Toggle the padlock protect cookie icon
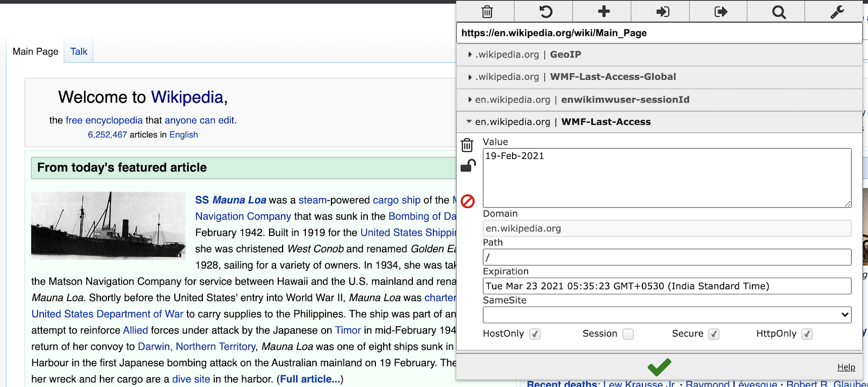Screen dimensions: 868x387 click(x=468, y=166)
